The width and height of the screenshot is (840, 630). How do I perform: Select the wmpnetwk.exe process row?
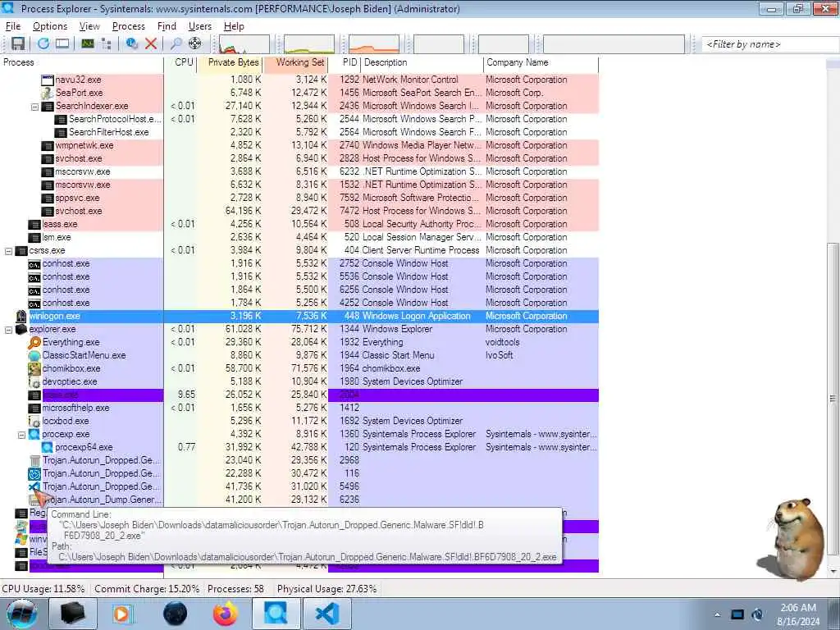click(x=299, y=146)
